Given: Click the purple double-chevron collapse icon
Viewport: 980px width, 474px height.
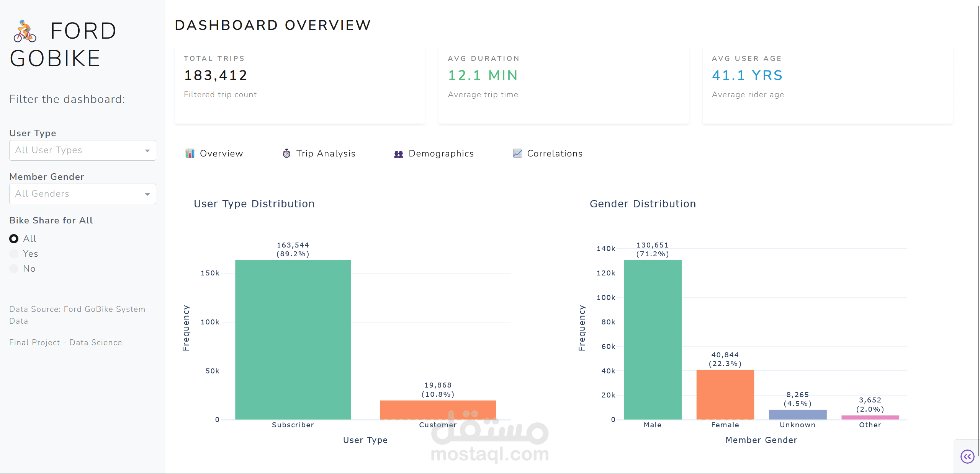Looking at the screenshot, I should pyautogui.click(x=967, y=456).
